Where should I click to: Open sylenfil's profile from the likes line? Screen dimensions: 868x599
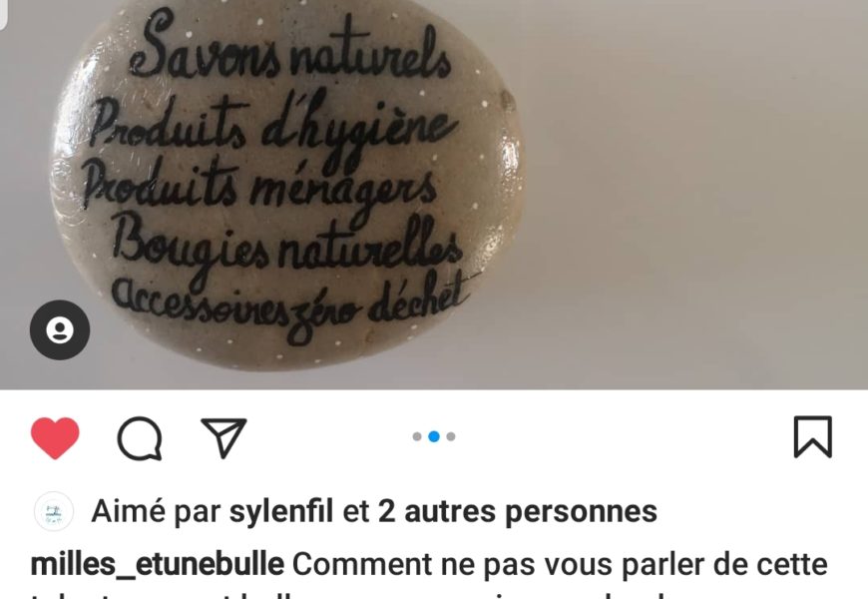pos(280,511)
